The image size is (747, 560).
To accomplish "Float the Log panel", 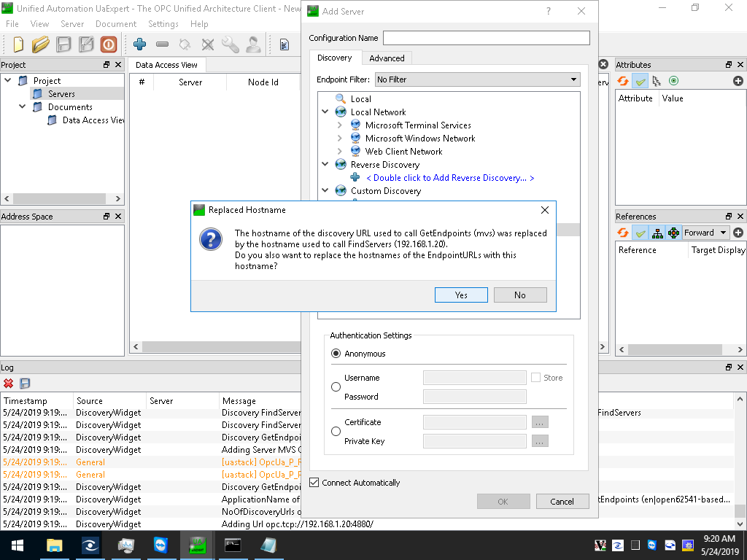I will (729, 367).
